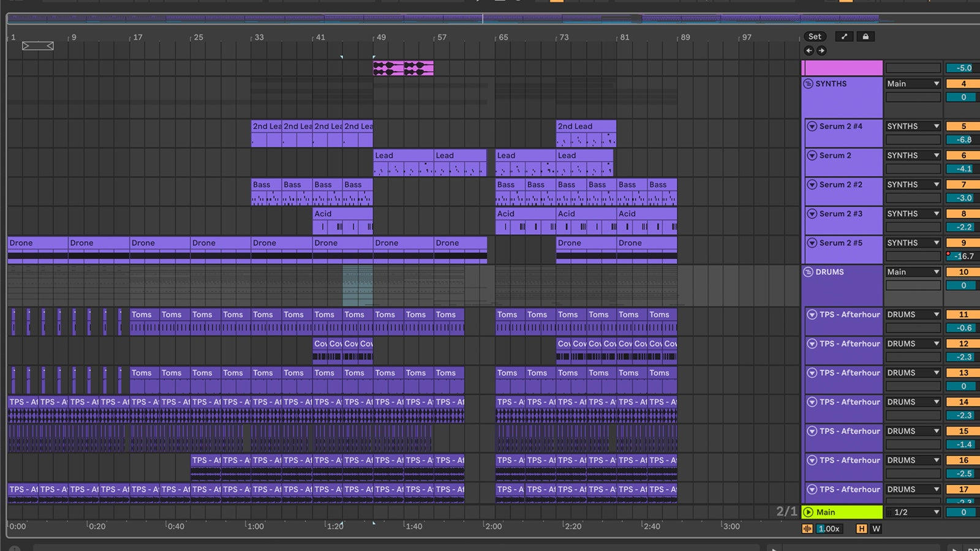The image size is (980, 551).
Task: Click the W optimize arrangement width icon
Action: (x=876, y=528)
